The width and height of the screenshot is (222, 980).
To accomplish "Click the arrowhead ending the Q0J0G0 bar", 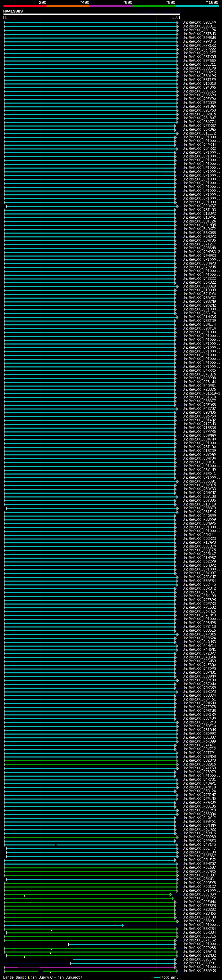I will [x=171, y=894].
